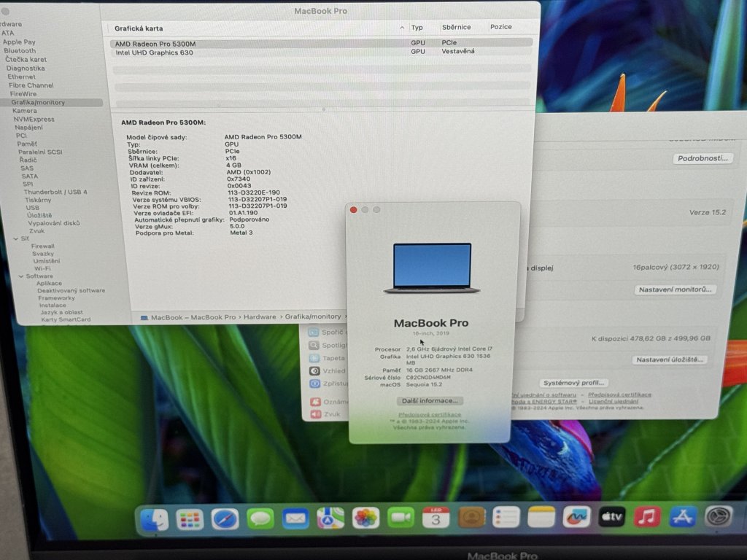Click the MacBook Pro laptop image
Screen dimensions: 747x560
432,268
